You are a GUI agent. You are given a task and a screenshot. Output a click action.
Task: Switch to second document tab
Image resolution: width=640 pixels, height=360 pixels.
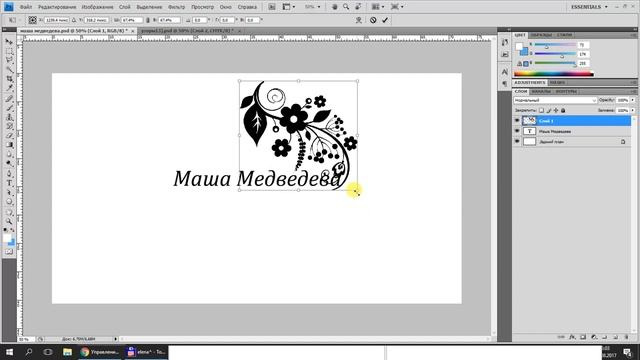click(x=187, y=31)
